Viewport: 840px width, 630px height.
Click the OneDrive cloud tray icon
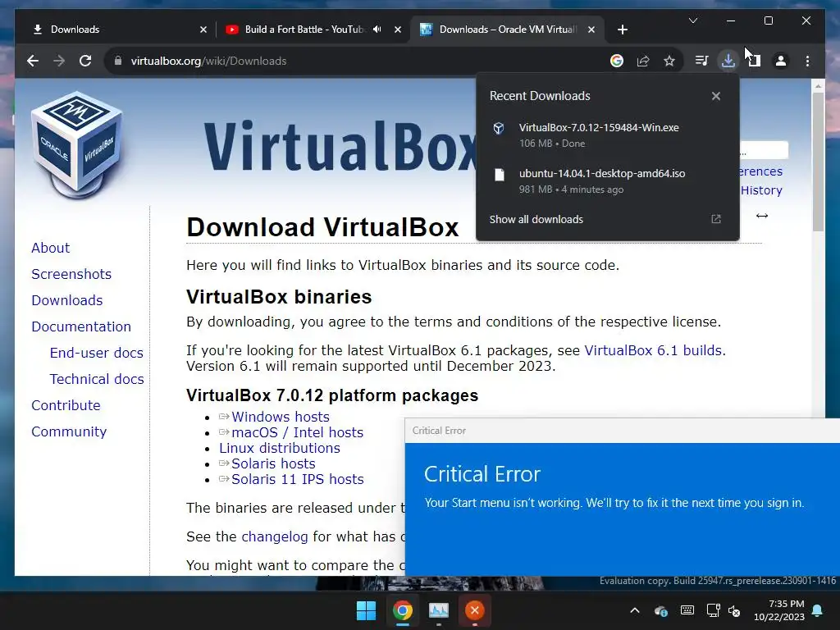click(661, 610)
